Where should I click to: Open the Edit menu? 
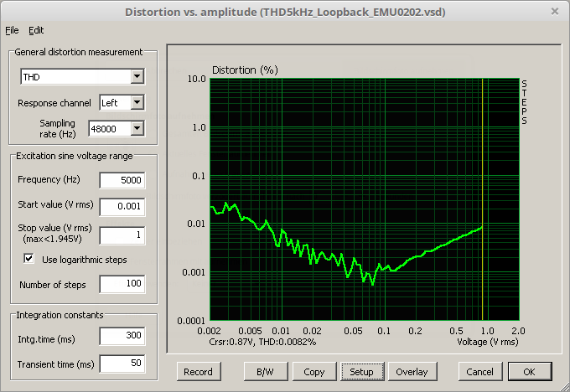tap(36, 30)
